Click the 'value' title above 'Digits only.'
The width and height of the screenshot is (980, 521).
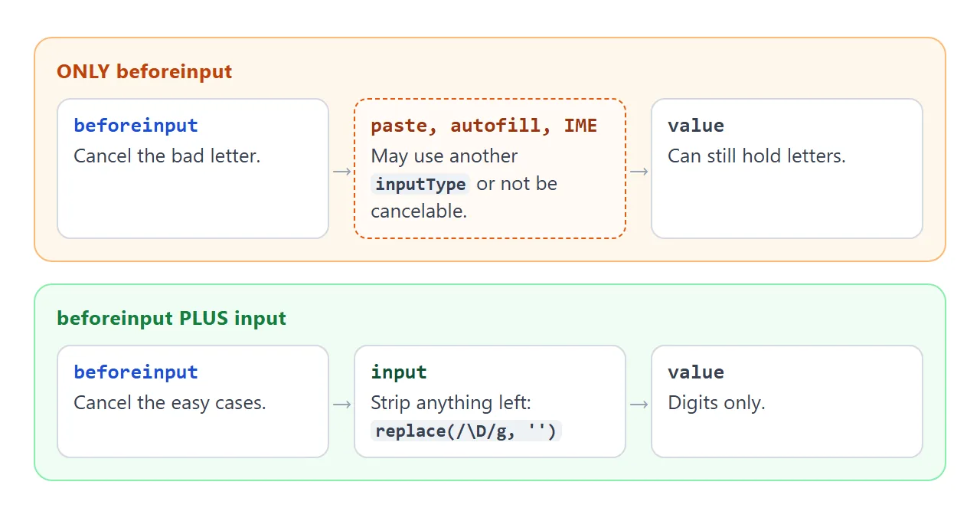point(696,372)
